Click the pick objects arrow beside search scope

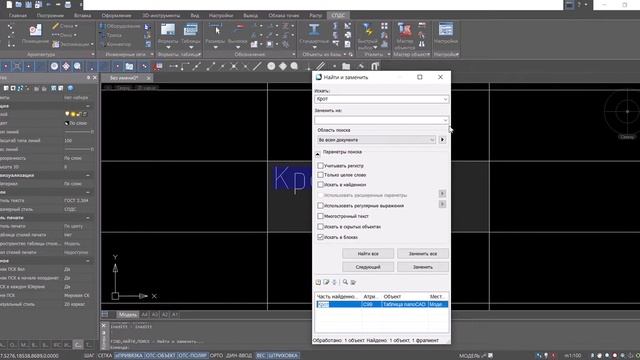(x=442, y=140)
